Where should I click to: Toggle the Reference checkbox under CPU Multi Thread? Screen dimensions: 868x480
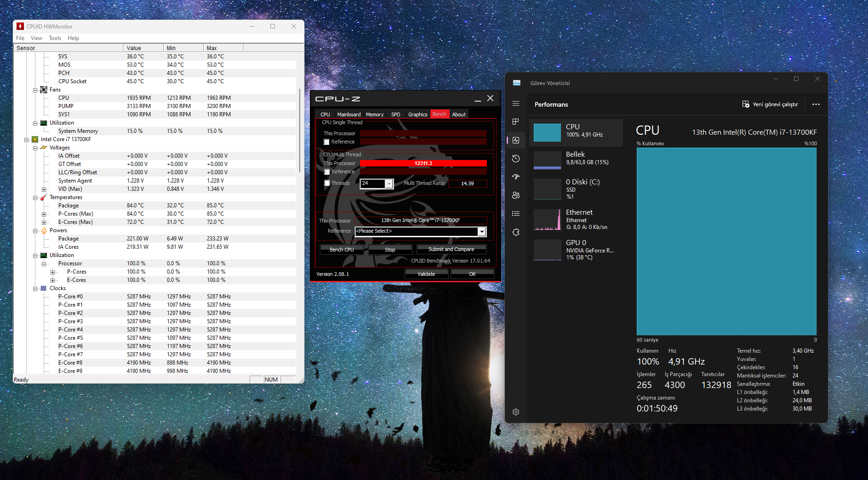pyautogui.click(x=327, y=172)
